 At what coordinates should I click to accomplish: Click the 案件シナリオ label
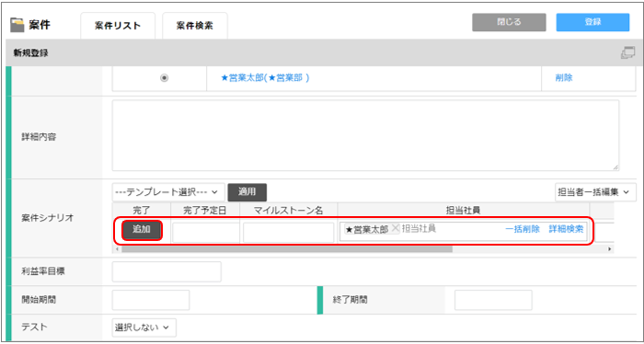[47, 218]
